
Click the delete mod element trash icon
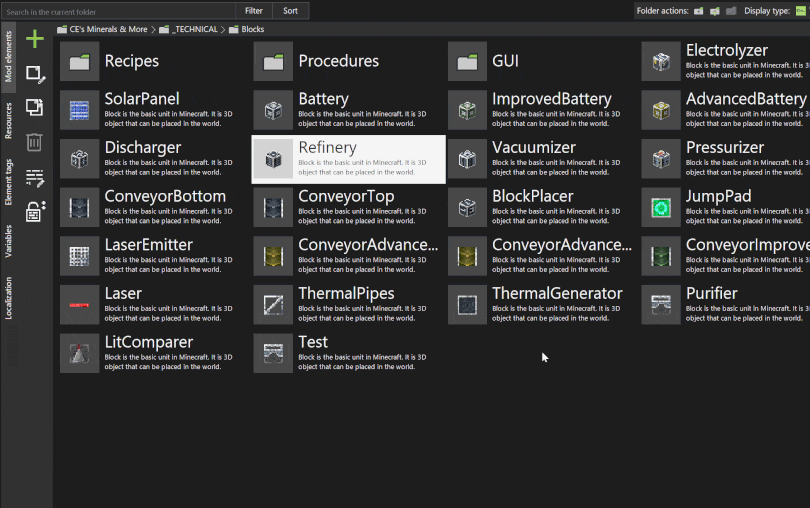pyautogui.click(x=34, y=142)
